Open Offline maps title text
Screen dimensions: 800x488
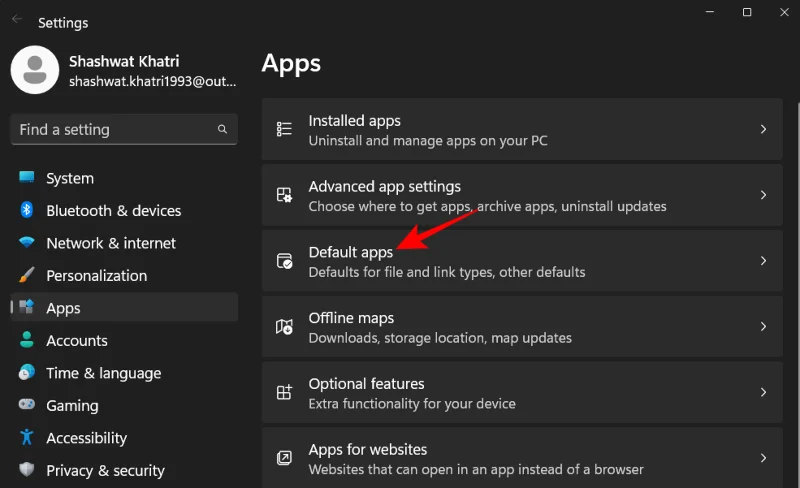point(352,318)
